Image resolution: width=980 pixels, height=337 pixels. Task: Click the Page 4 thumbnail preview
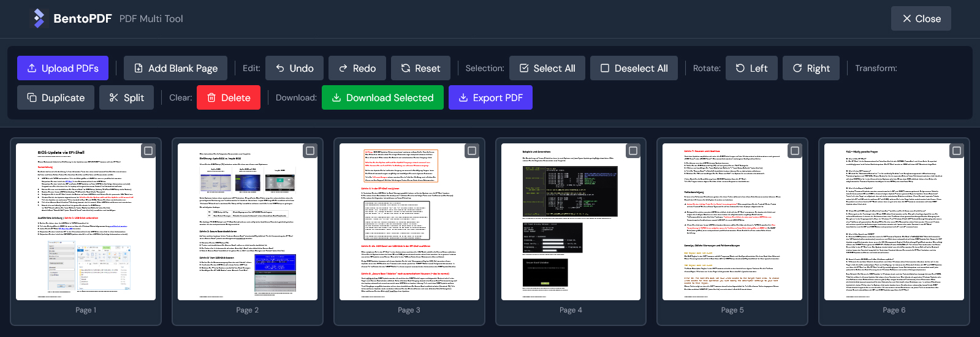click(571, 222)
